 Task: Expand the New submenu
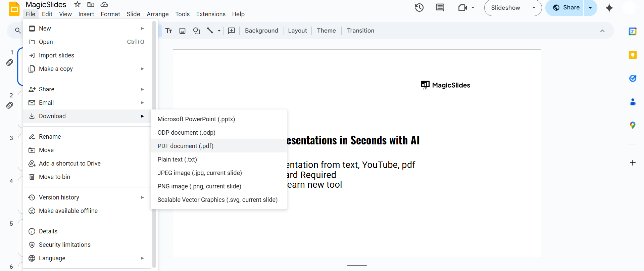(x=142, y=29)
